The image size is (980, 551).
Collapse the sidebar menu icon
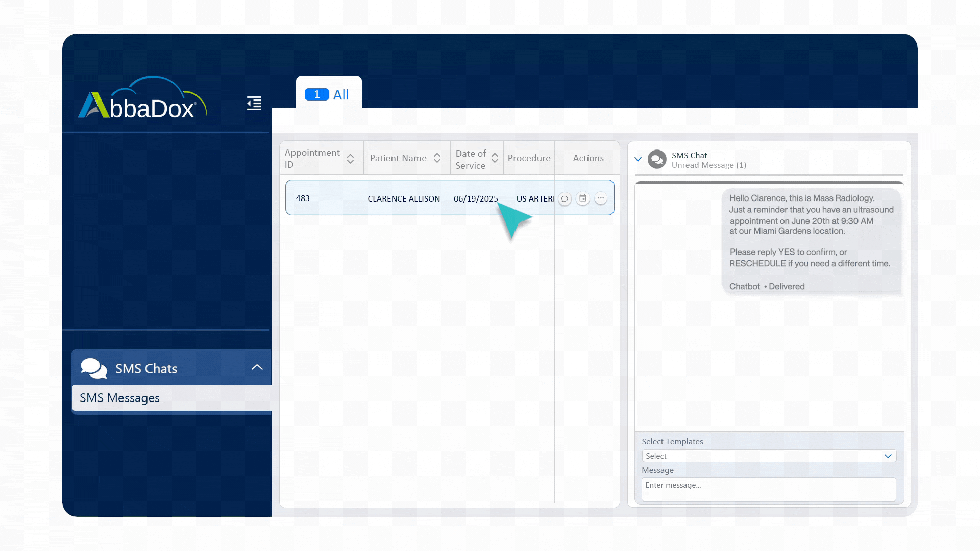point(254,103)
